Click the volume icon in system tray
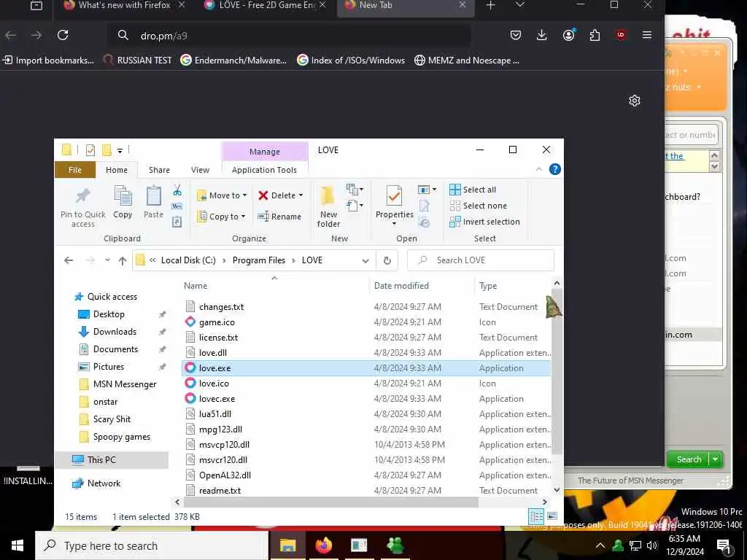Viewport: 747px width, 560px height. point(652,545)
